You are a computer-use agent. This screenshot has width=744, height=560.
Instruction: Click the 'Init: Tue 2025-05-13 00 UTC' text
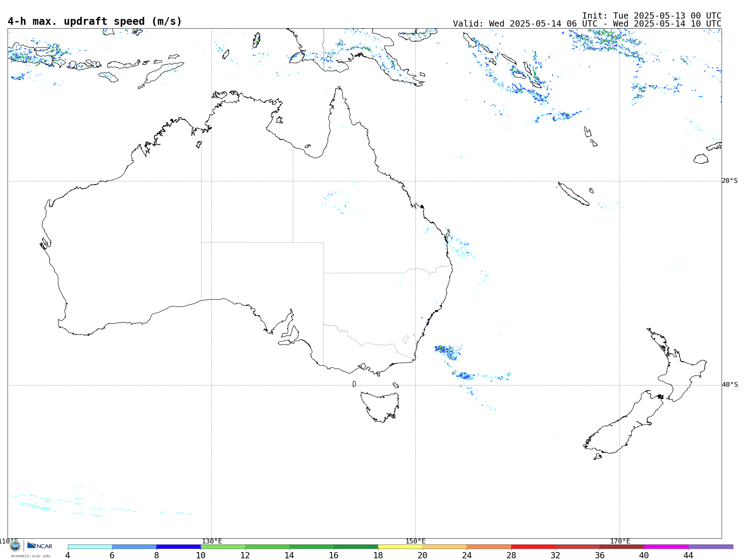[x=652, y=16]
